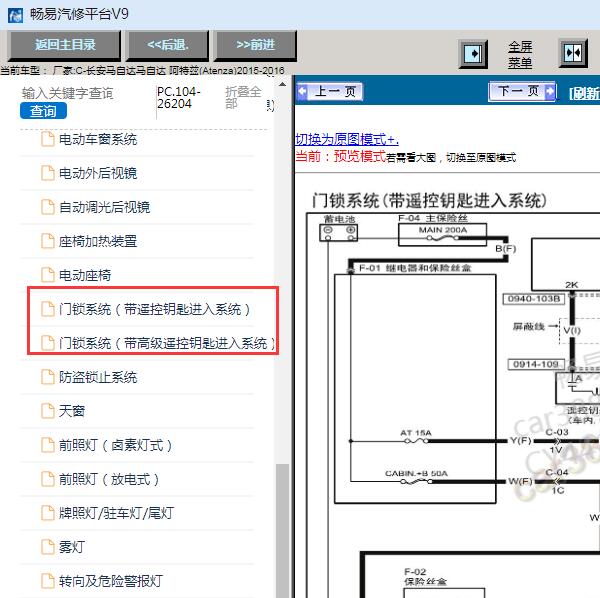Image resolution: width=600 pixels, height=598 pixels.
Task: Click the 0914-109 connector label
Action: coord(536,364)
